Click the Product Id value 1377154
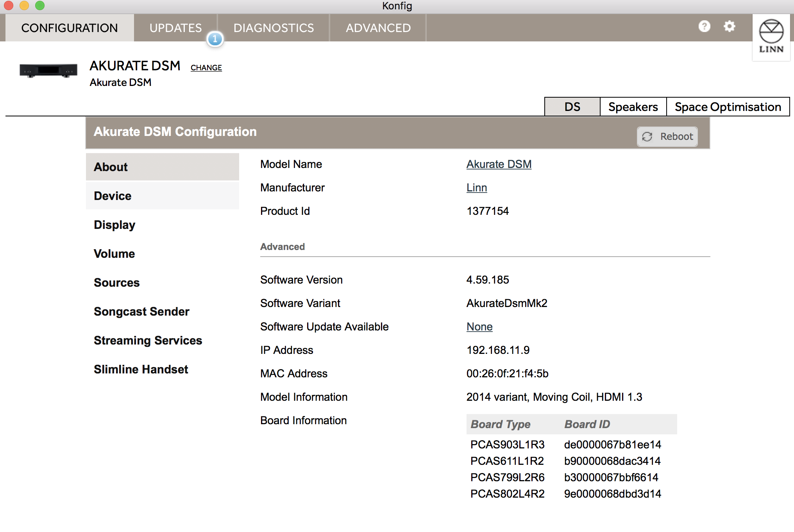The width and height of the screenshot is (794, 532). [488, 211]
